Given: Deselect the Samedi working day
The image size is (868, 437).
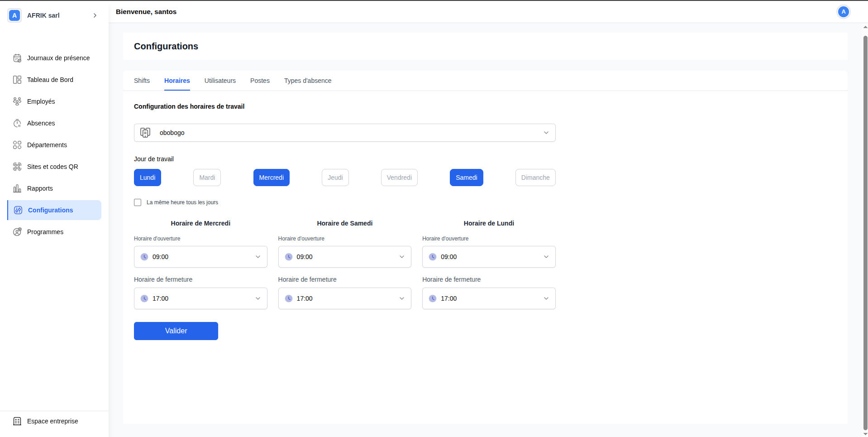Looking at the screenshot, I should point(466,178).
